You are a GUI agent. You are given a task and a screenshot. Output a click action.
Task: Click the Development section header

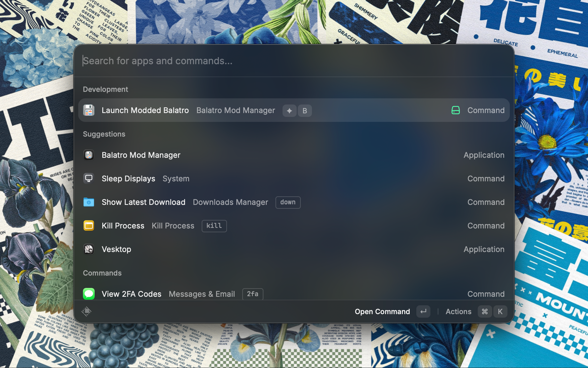105,89
